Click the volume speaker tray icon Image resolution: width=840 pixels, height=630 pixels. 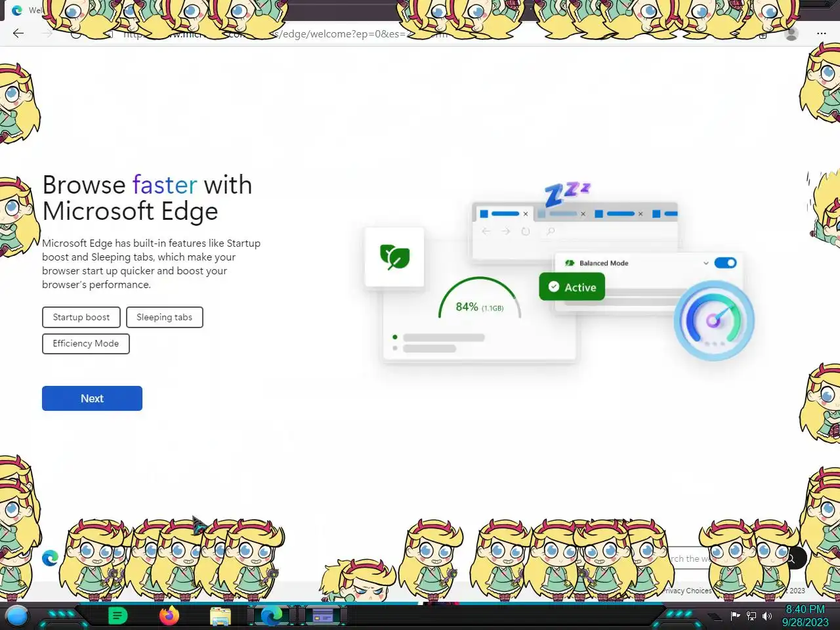(767, 616)
